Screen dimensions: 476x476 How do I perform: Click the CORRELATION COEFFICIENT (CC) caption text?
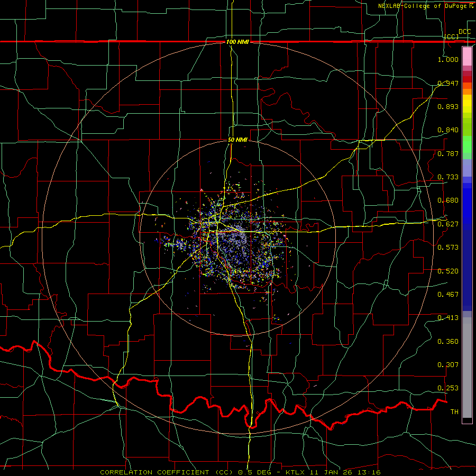click(x=167, y=472)
